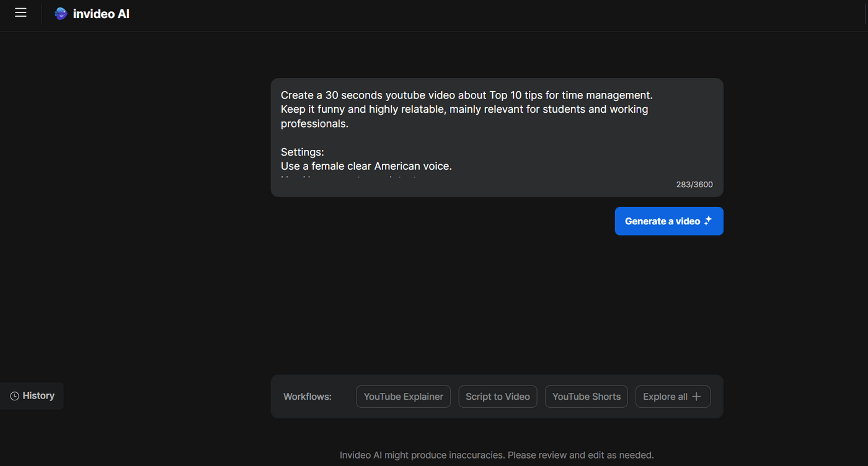Select the time management headline text
The width and height of the screenshot is (868, 466).
click(466, 94)
